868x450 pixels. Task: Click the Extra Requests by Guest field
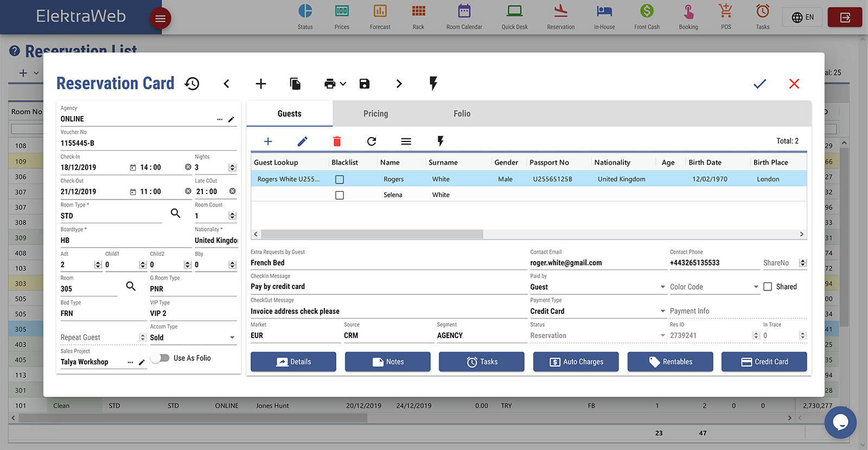388,263
